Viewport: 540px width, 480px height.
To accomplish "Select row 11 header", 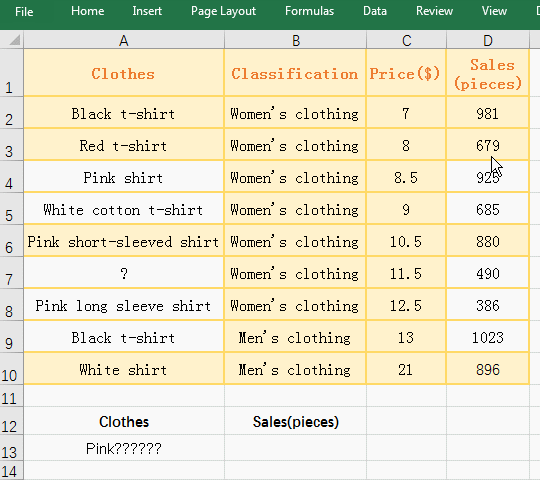I will [11, 396].
